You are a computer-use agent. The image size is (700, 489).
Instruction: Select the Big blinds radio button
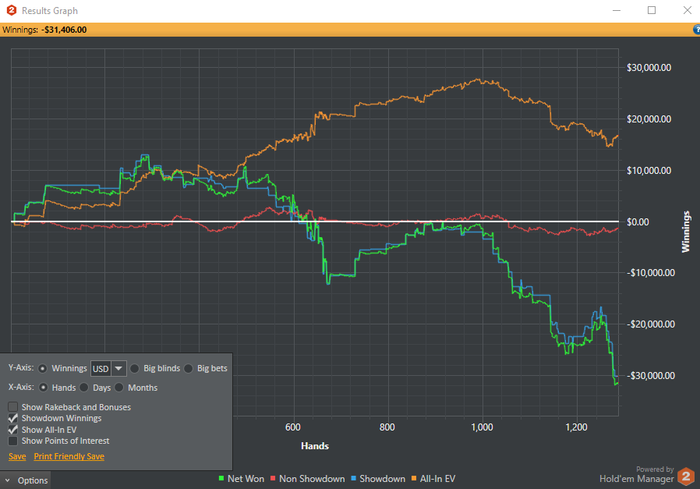pos(134,368)
